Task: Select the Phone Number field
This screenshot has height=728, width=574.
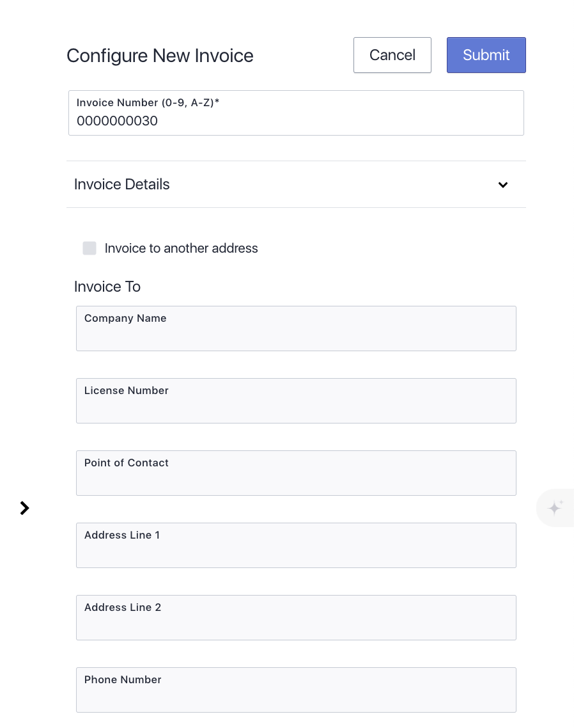Action: (x=296, y=690)
